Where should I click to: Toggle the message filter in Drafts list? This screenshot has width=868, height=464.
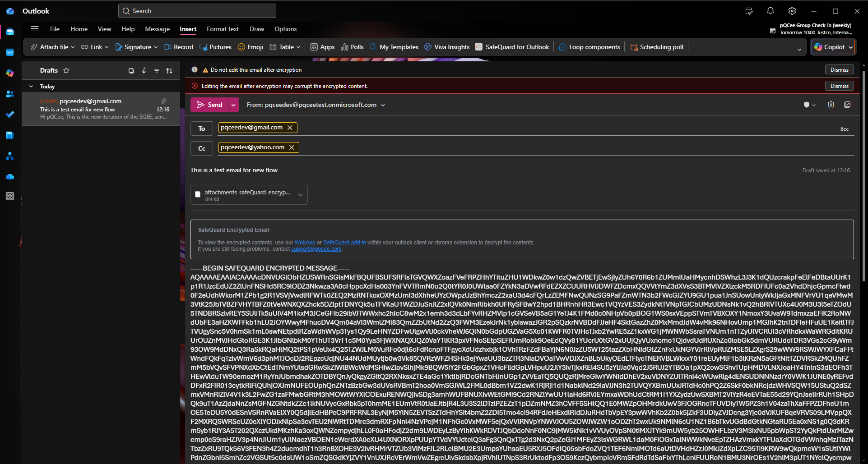click(156, 70)
